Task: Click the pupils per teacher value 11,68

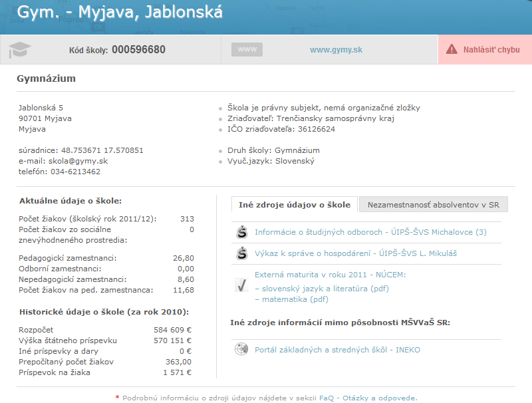Action: click(x=184, y=290)
